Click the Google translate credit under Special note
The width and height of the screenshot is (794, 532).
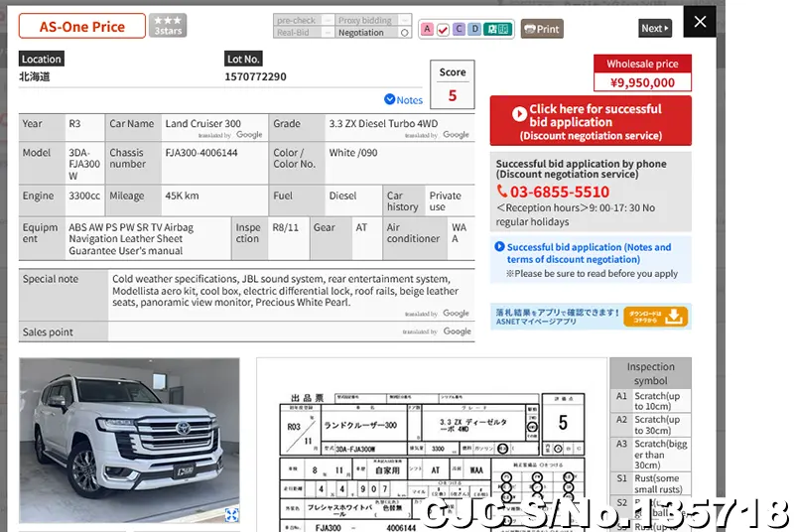point(437,314)
